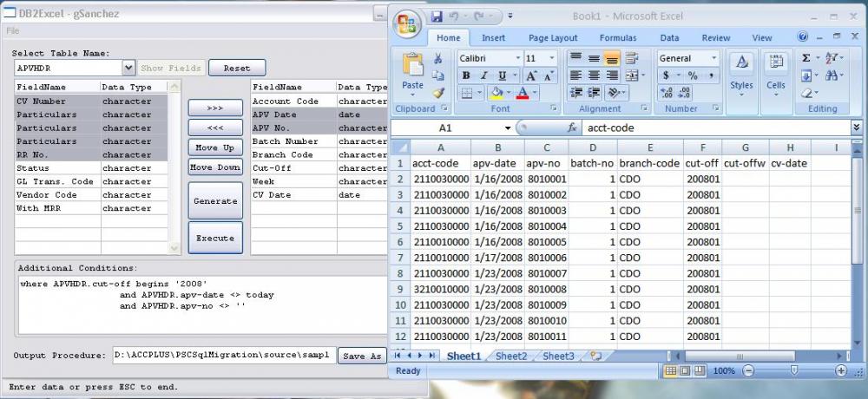Open Excel Help question mark icon
Viewport: 868px width, 399px height.
click(x=803, y=36)
